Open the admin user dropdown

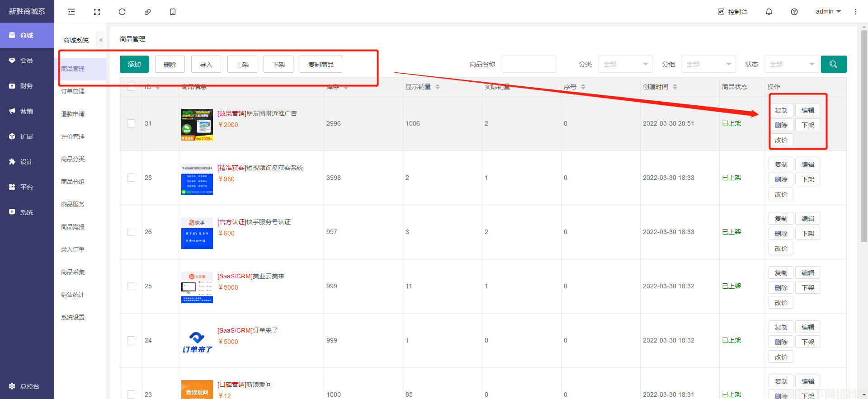coord(828,11)
